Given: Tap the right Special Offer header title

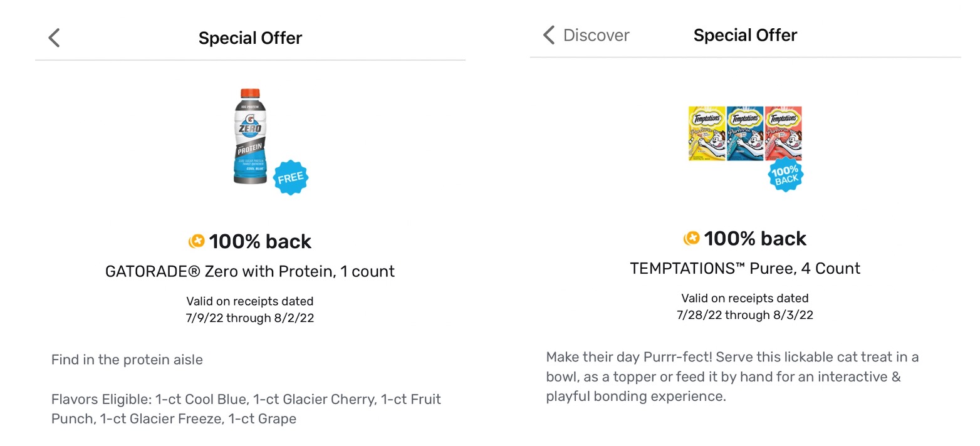Looking at the screenshot, I should click(745, 35).
